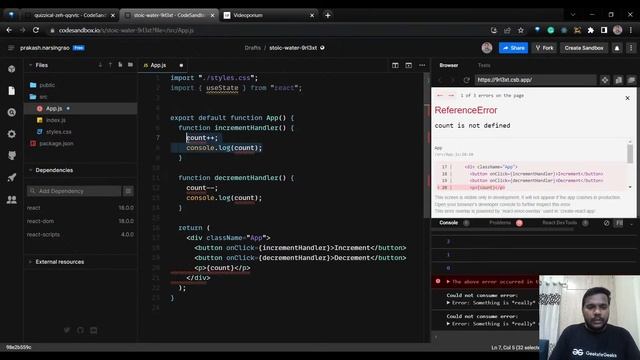Image resolution: width=640 pixels, height=360 pixels.
Task: Open the Search icon in sidebar
Action: pos(11,112)
